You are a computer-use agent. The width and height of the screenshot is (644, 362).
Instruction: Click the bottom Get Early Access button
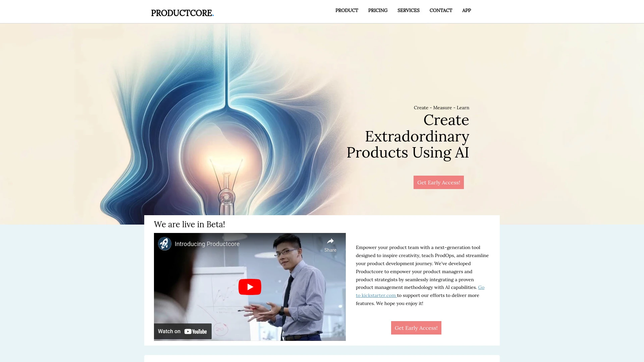click(x=416, y=327)
